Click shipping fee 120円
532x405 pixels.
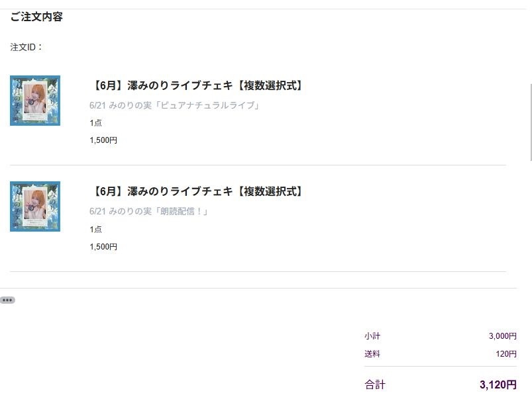tap(506, 354)
